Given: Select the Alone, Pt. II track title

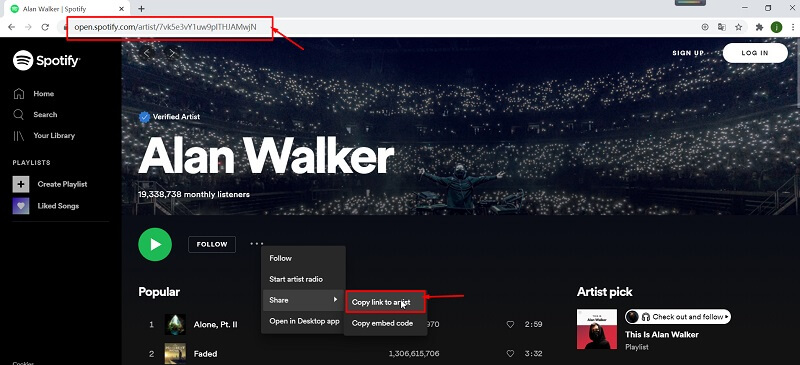Looking at the screenshot, I should [x=215, y=324].
